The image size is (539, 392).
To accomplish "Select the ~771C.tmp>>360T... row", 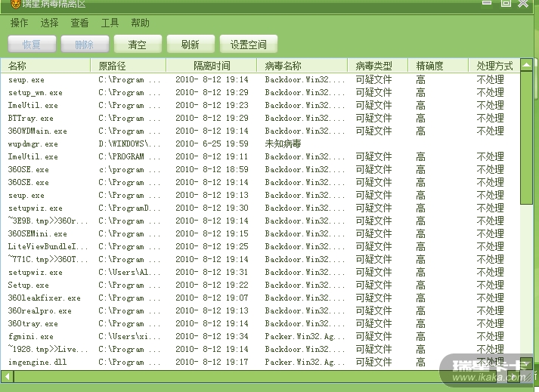I will 260,259.
